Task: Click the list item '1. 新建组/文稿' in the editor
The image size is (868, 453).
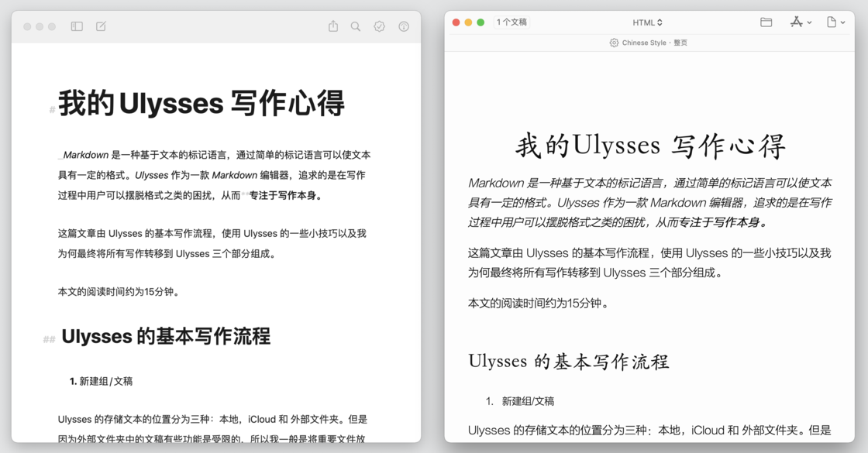Action: click(101, 381)
